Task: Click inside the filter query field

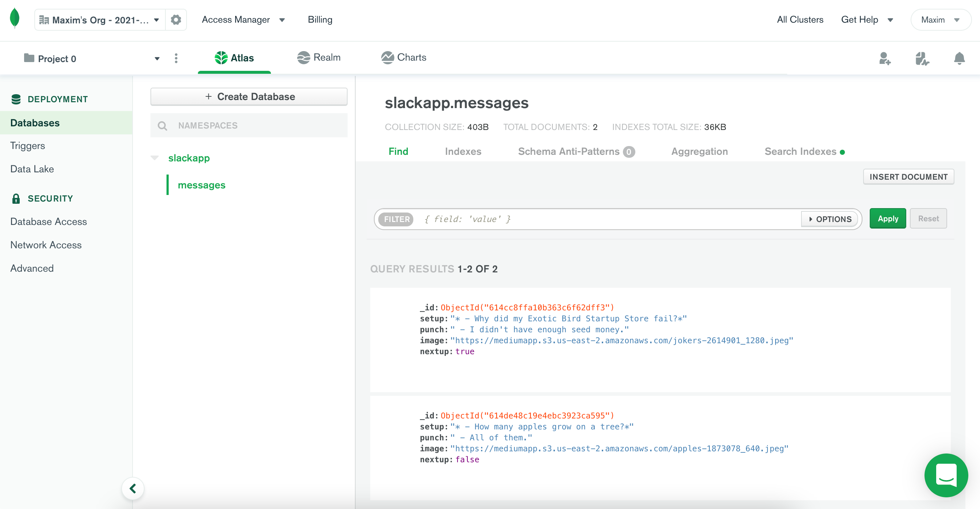Action: click(571, 219)
